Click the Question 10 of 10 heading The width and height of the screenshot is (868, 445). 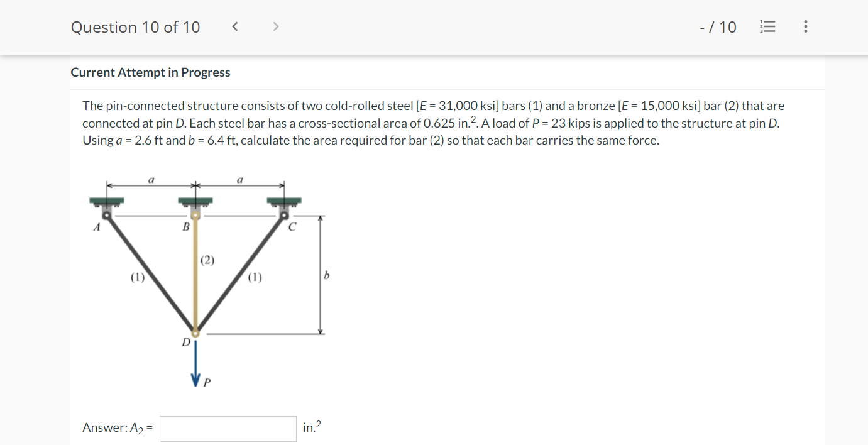coord(135,27)
